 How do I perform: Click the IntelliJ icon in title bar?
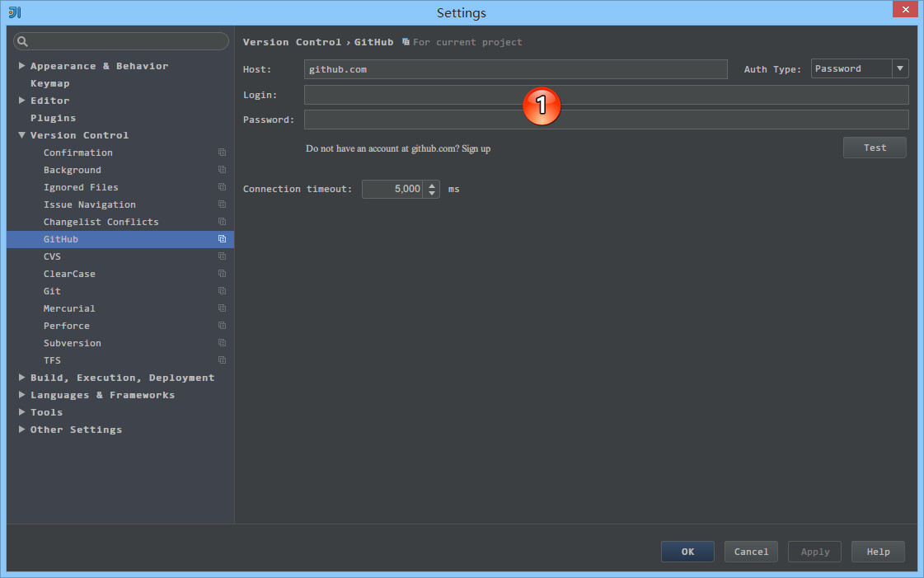tap(15, 12)
